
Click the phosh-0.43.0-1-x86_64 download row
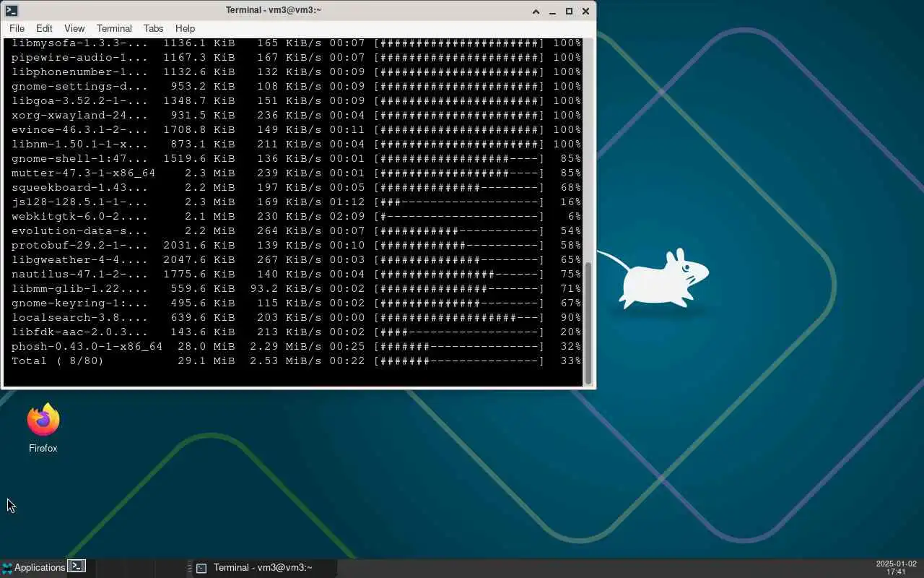(x=296, y=346)
